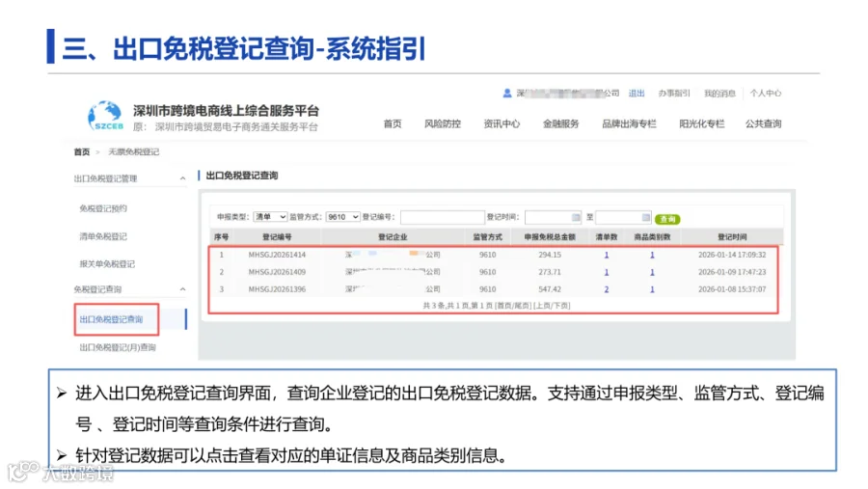868x489 pixels.
Task: Click the SZCEB globe logo
Action: click(x=105, y=116)
